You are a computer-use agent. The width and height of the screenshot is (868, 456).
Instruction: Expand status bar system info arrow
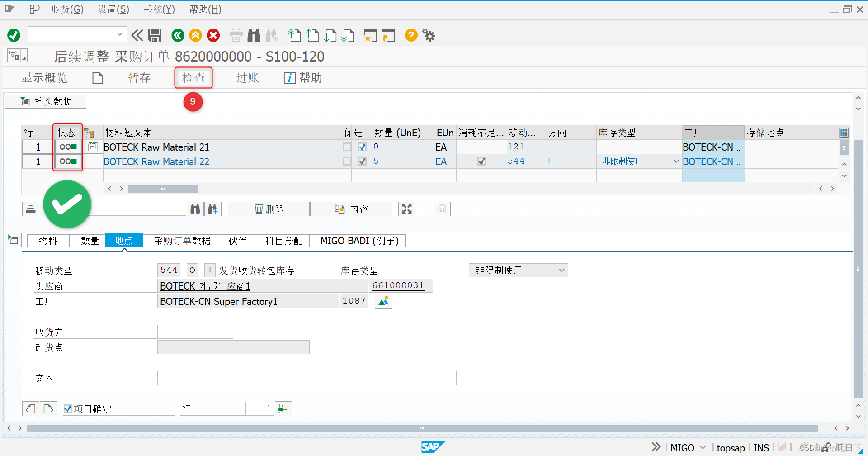pyautogui.click(x=656, y=447)
